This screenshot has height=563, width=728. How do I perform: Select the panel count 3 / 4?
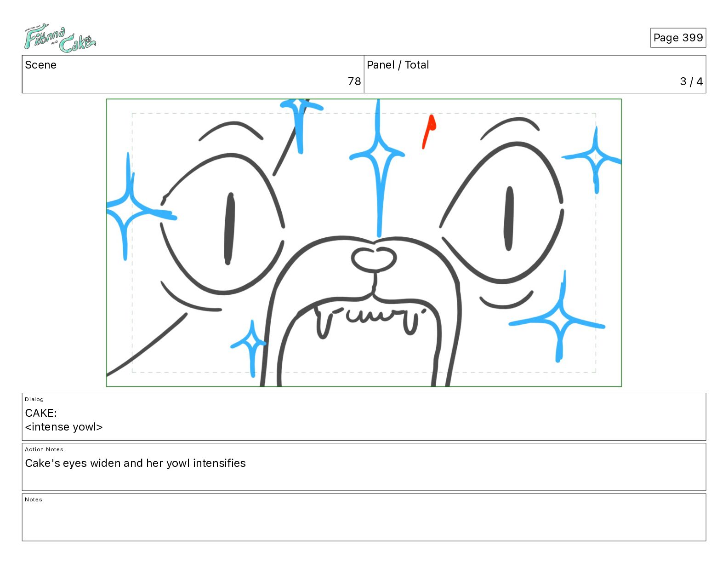coord(691,81)
